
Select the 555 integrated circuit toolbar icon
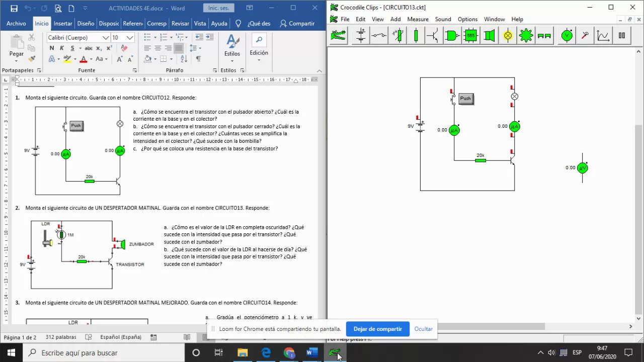pos(470,36)
